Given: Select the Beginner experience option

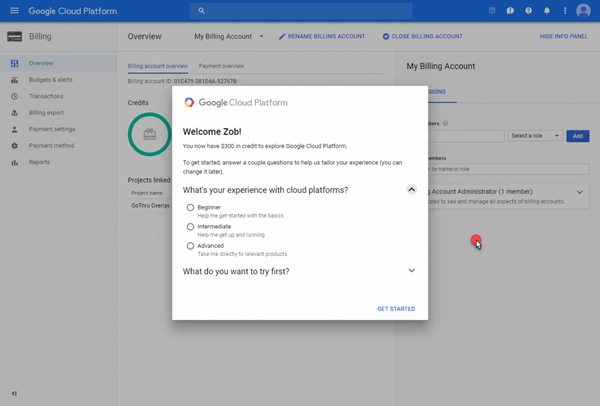Looking at the screenshot, I should pyautogui.click(x=190, y=207).
